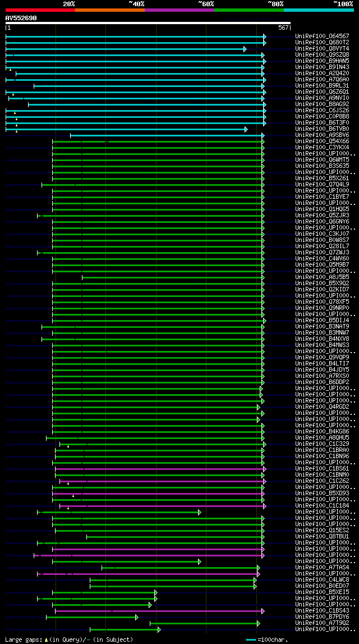Image resolution: width=359 pixels, height=644 pixels.
Task: Select the UniRef100_A7Q6A0 label
Action: pyautogui.click(x=322, y=79)
